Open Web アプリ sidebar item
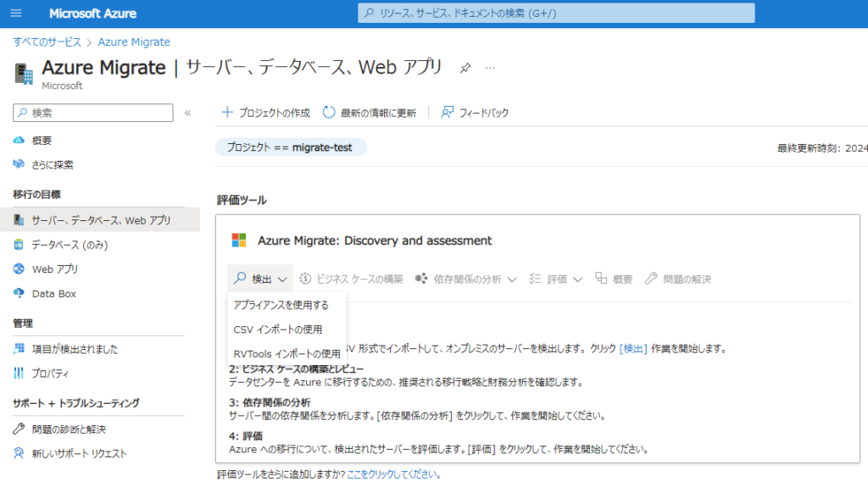The height and width of the screenshot is (487, 868). [x=55, y=269]
